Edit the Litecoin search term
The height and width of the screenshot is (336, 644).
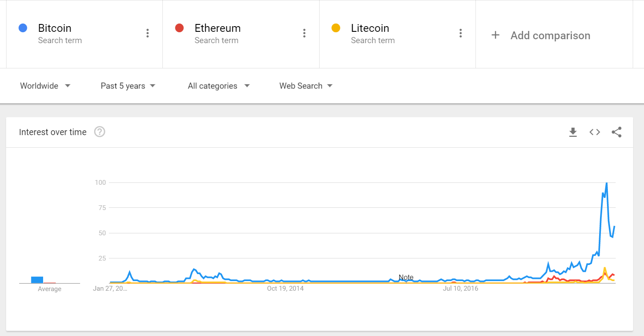tap(370, 28)
